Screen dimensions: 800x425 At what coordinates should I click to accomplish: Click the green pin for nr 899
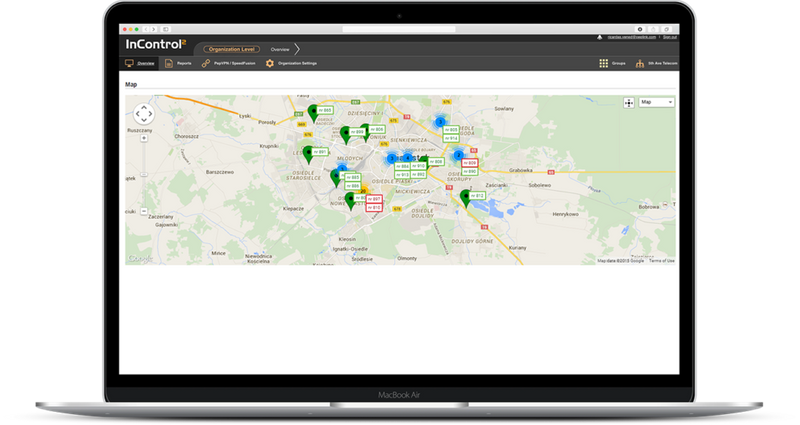pyautogui.click(x=345, y=134)
